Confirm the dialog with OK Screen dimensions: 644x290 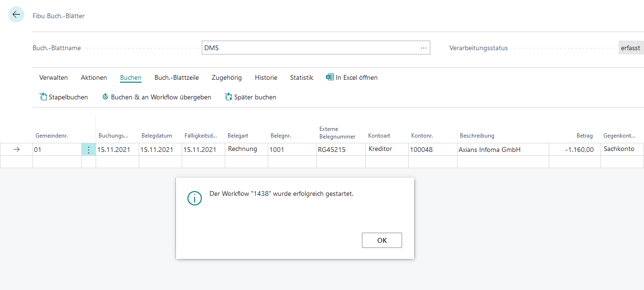point(382,240)
